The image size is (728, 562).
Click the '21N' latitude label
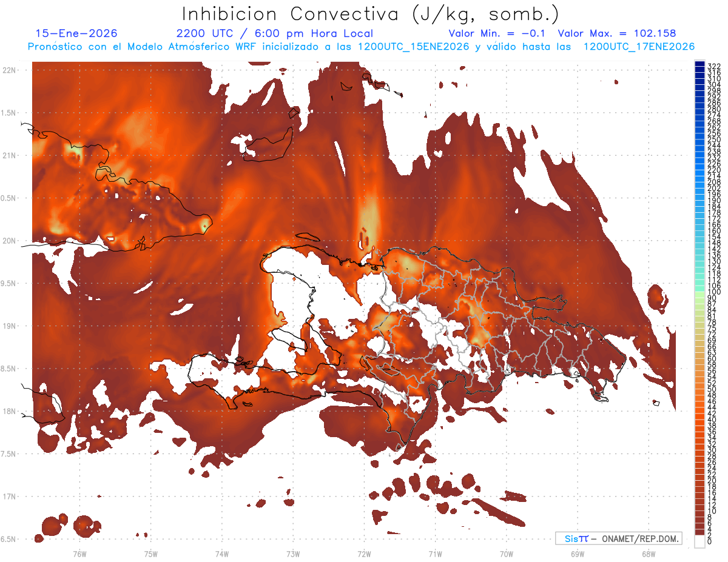click(10, 156)
